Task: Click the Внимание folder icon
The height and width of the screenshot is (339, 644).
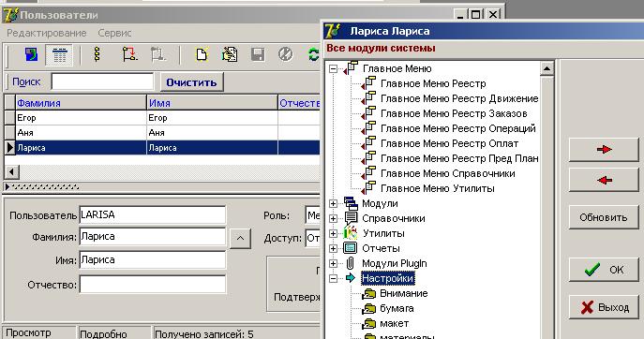Action: pyautogui.click(x=369, y=293)
